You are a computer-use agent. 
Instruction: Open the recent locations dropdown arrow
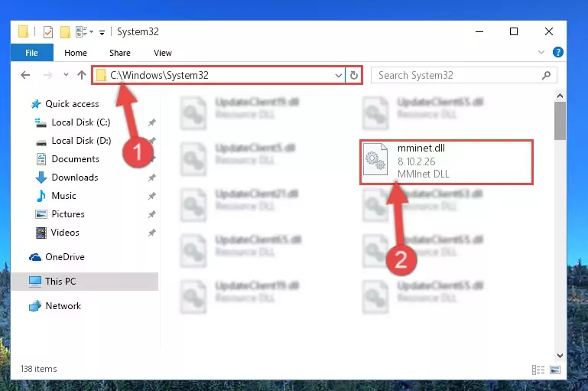66,75
